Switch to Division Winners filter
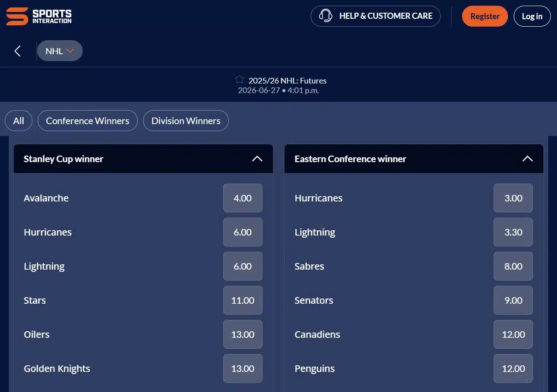This screenshot has width=557, height=392. 186,121
